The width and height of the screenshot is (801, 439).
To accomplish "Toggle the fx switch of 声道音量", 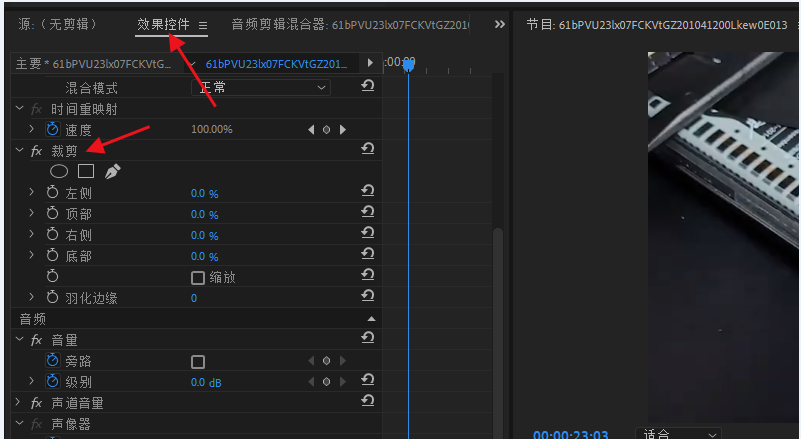I will pos(36,403).
